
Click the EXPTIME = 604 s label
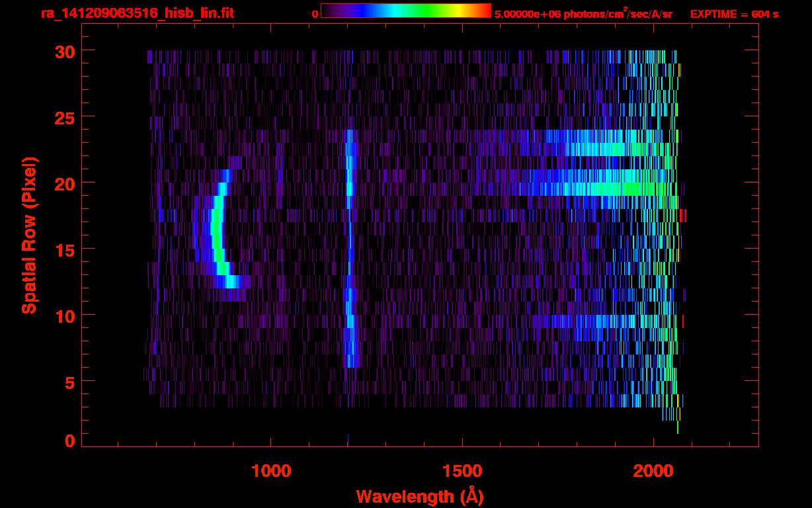(x=734, y=14)
